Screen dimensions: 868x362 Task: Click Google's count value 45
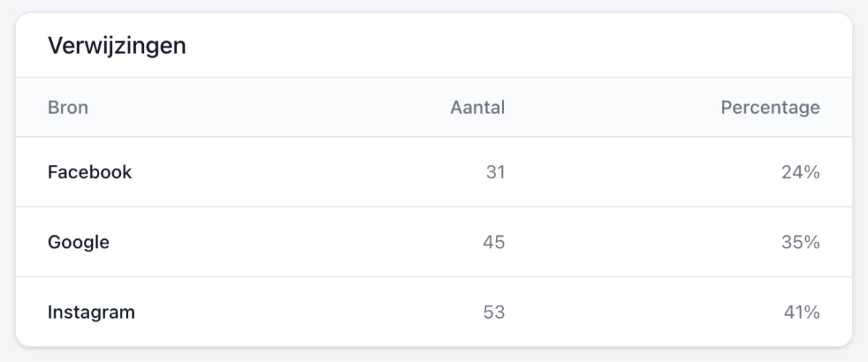click(x=493, y=243)
